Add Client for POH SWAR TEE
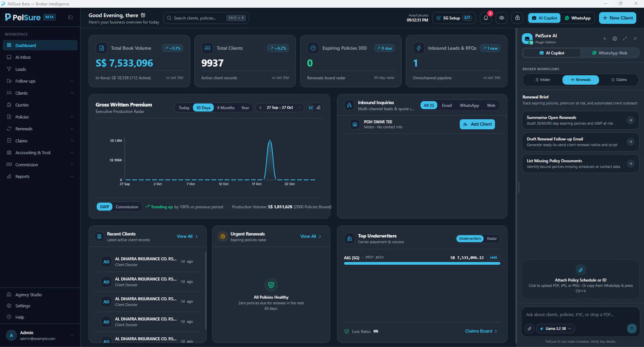The image size is (644, 347). coord(477,124)
